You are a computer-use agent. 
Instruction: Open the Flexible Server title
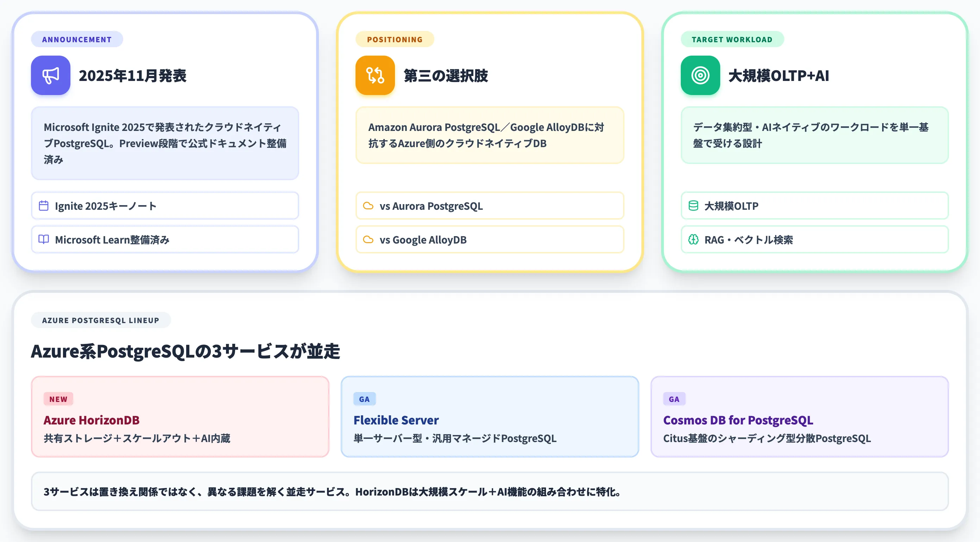coord(396,420)
